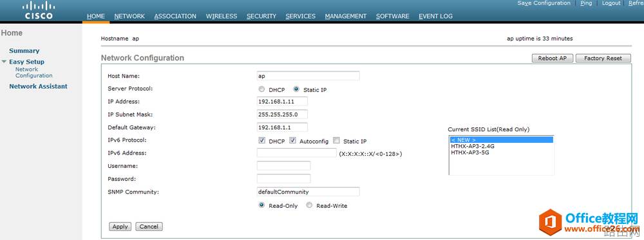Open Summary in the sidebar
This screenshot has height=240, width=644.
coord(24,51)
